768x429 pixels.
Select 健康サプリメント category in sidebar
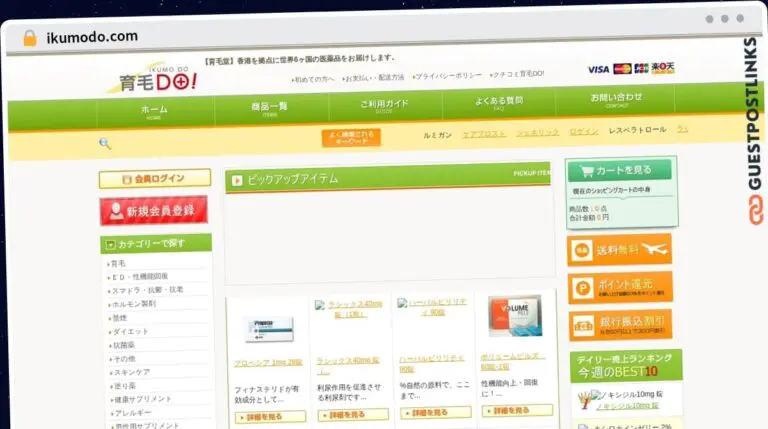click(143, 399)
